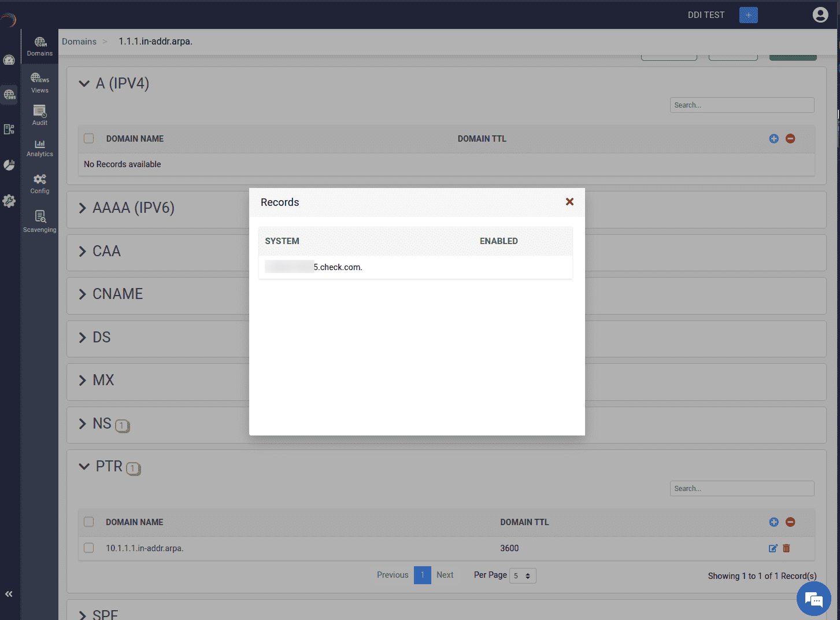Click the blue plus button beside DDI TEST
This screenshot has height=620, width=840.
point(749,14)
